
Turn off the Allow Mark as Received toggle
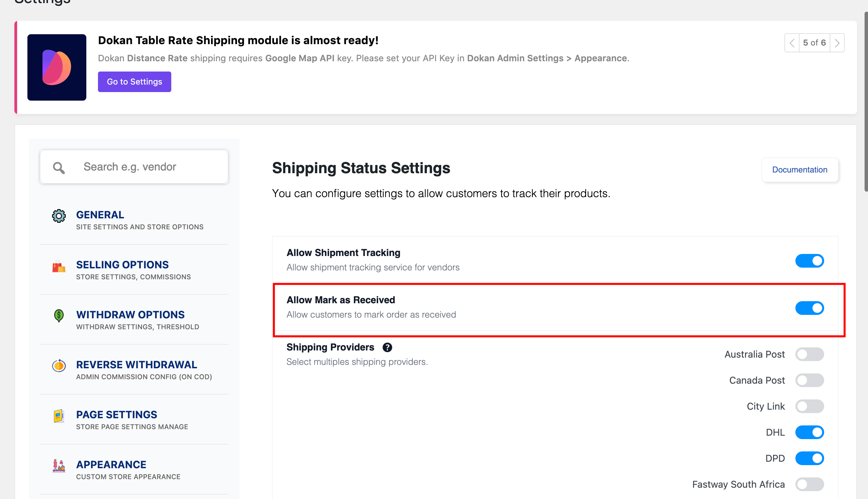click(x=809, y=308)
